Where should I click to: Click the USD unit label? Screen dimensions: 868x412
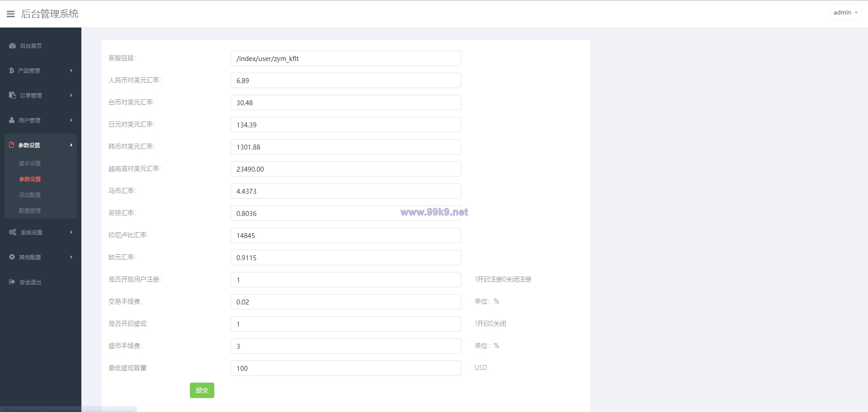[x=481, y=368]
